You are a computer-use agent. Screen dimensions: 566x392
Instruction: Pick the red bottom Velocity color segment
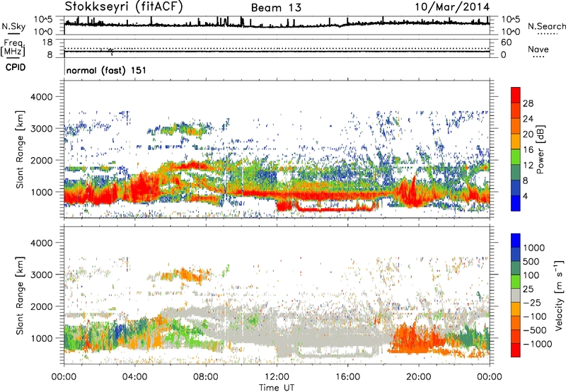[516, 350]
